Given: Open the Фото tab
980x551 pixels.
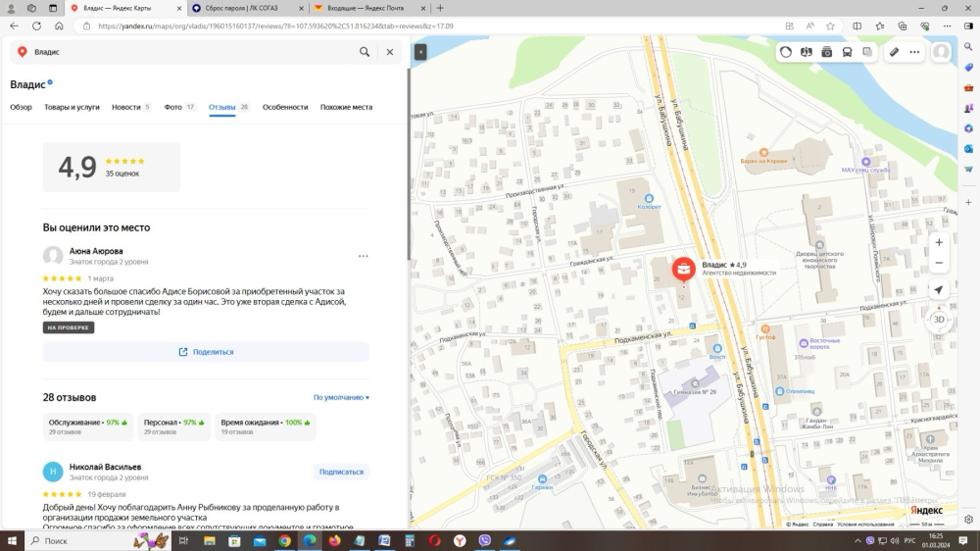Looking at the screenshot, I should (179, 107).
